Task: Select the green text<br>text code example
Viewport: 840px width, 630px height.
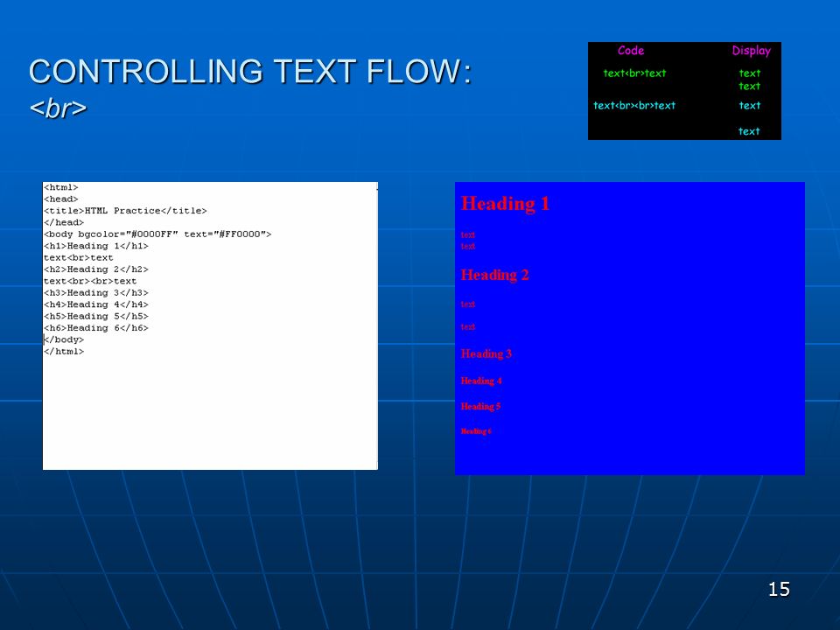Action: [634, 73]
